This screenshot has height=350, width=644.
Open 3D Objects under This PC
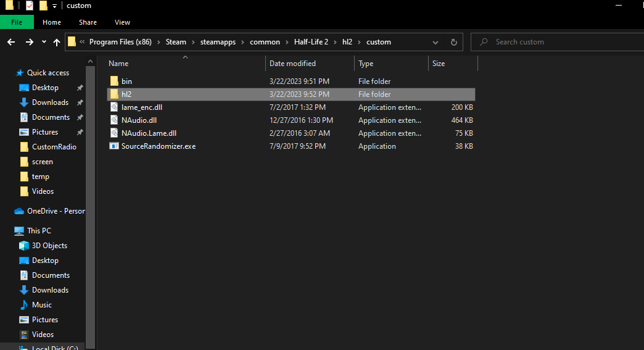(49, 245)
